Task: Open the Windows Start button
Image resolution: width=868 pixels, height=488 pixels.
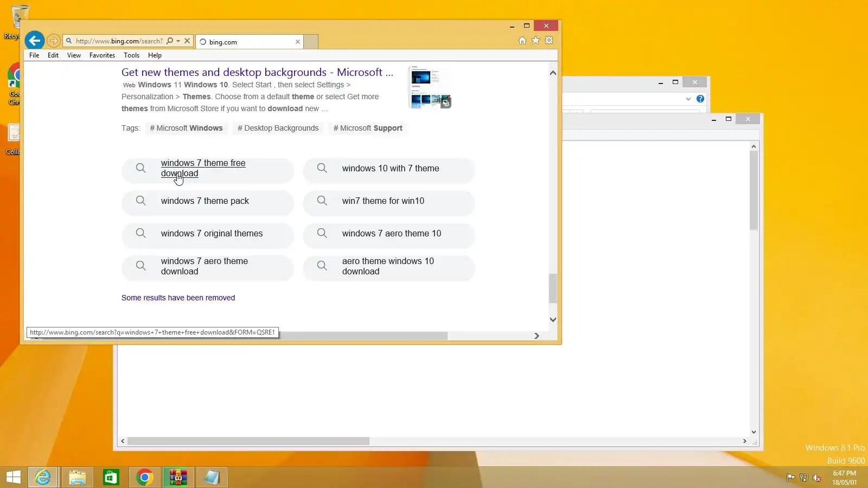Action: click(14, 477)
